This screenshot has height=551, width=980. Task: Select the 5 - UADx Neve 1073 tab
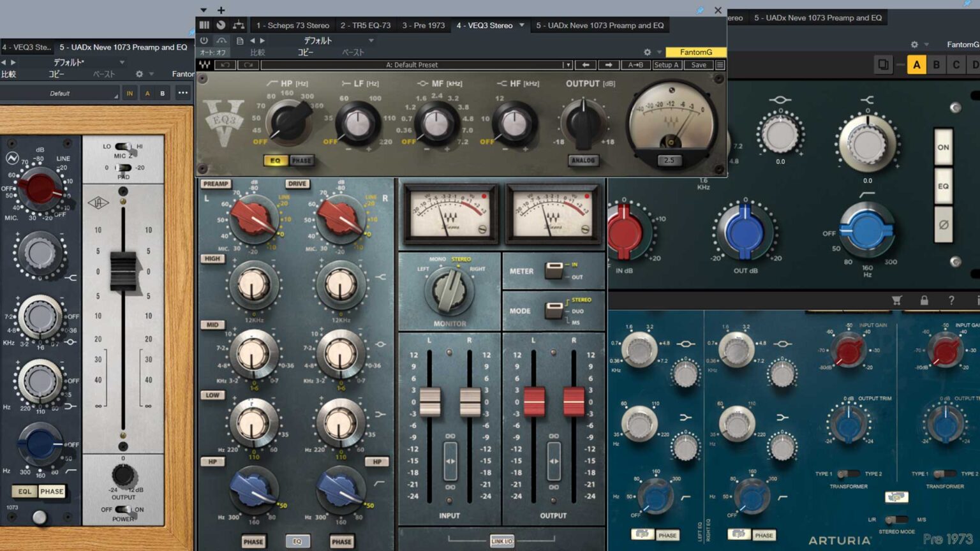coord(600,26)
